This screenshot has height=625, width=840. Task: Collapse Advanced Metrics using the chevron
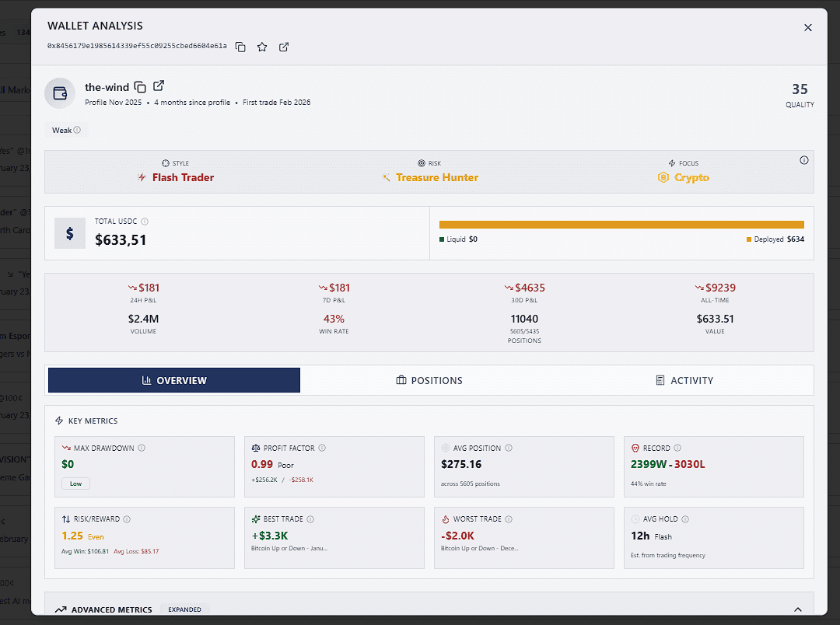pos(797,609)
